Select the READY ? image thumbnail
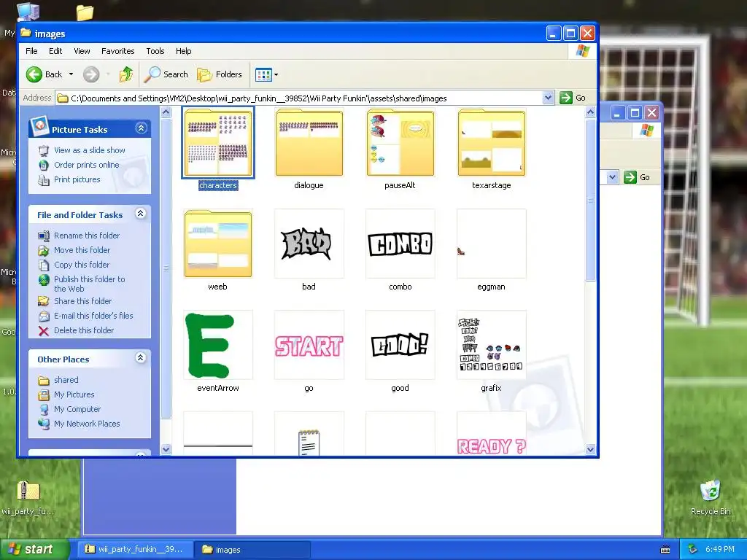 (491, 433)
